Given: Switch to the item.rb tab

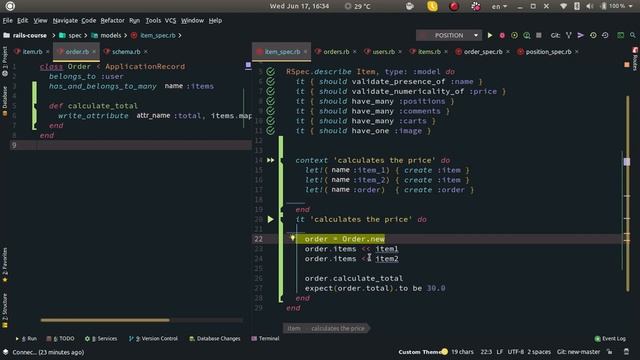Looking at the screenshot, I should coord(32,52).
